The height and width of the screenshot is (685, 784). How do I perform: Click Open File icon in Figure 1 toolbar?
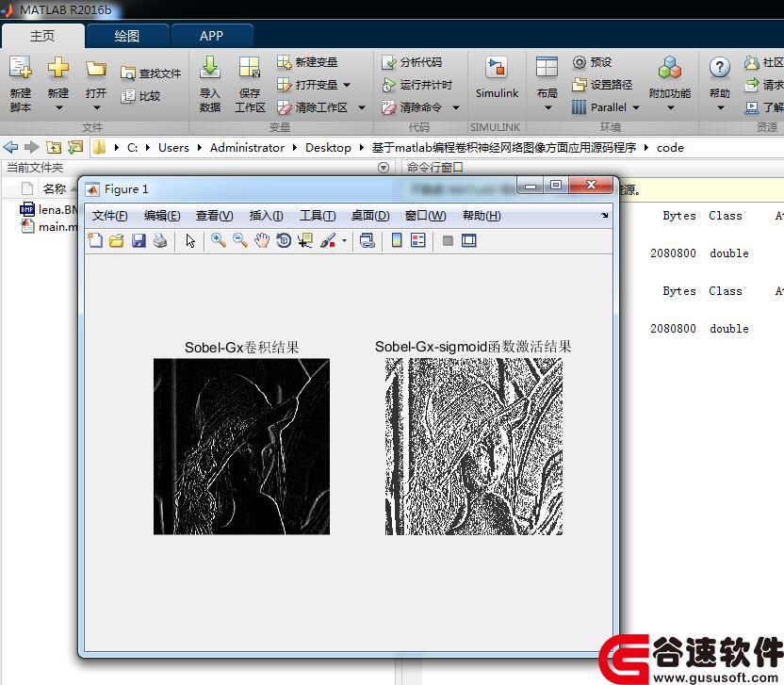(x=117, y=240)
